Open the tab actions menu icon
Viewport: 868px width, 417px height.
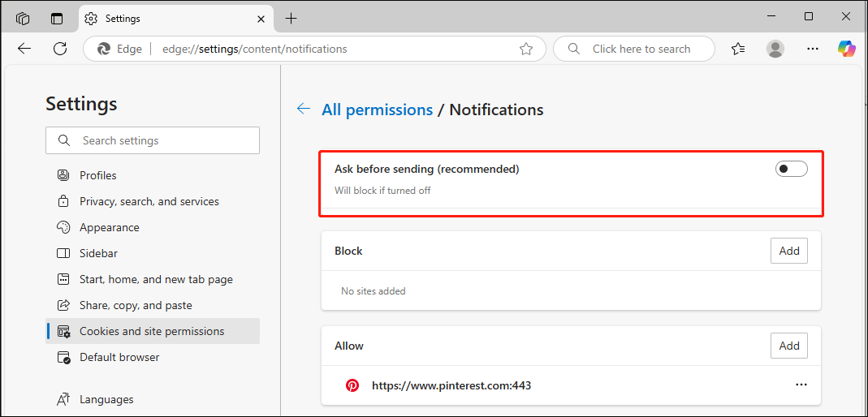pyautogui.click(x=56, y=19)
